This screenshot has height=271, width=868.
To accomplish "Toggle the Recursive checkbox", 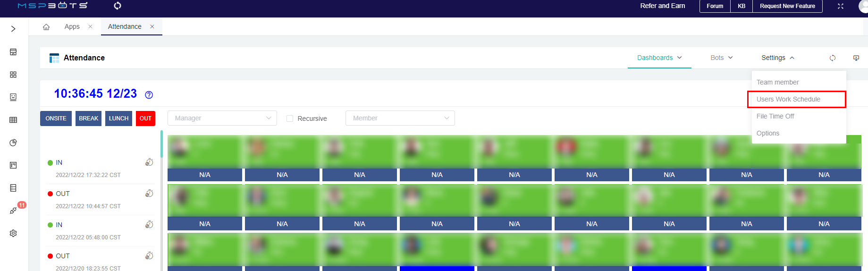I will coord(290,119).
